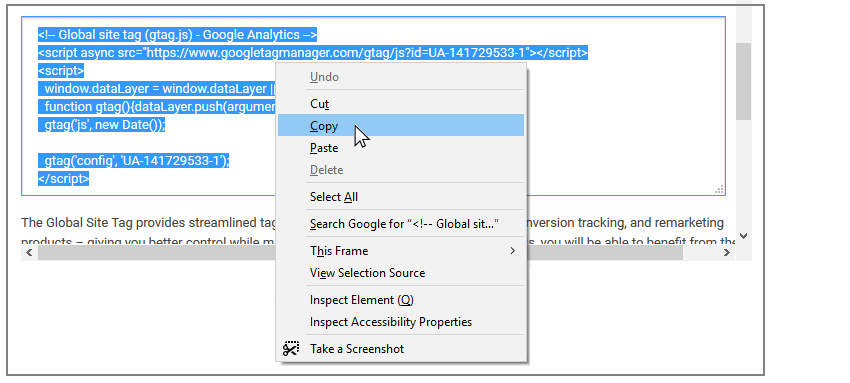Click the horizontal scrollbar thumb
This screenshot has height=383, width=850.
pos(360,252)
